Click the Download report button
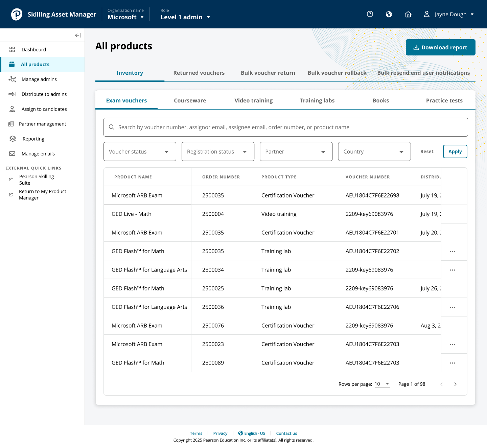The height and width of the screenshot is (448, 487). pos(441,47)
